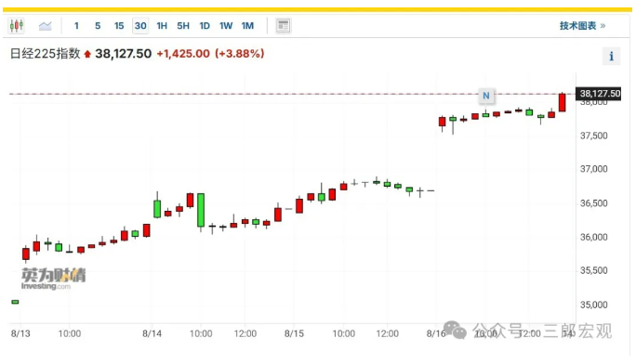Click the +1,425.00 change value
The image size is (636, 364).
coord(183,54)
